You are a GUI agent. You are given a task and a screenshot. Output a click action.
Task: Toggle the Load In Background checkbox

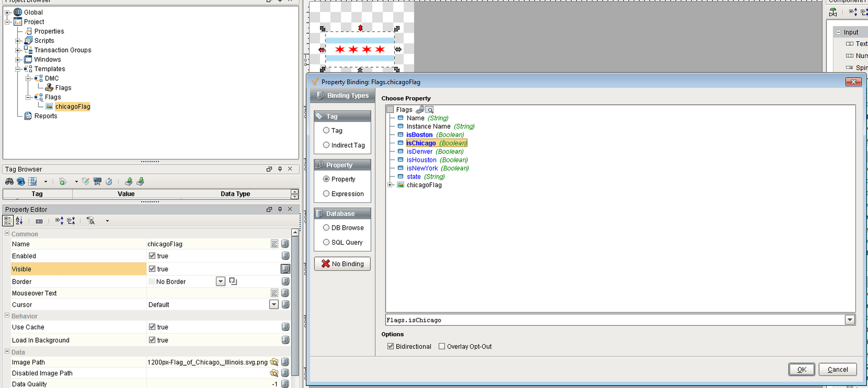click(152, 340)
